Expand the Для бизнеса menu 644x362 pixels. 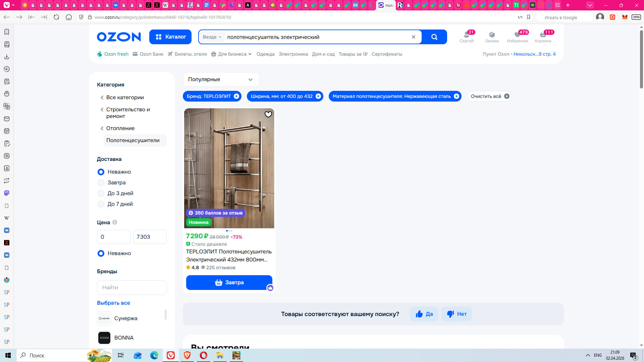(232, 54)
